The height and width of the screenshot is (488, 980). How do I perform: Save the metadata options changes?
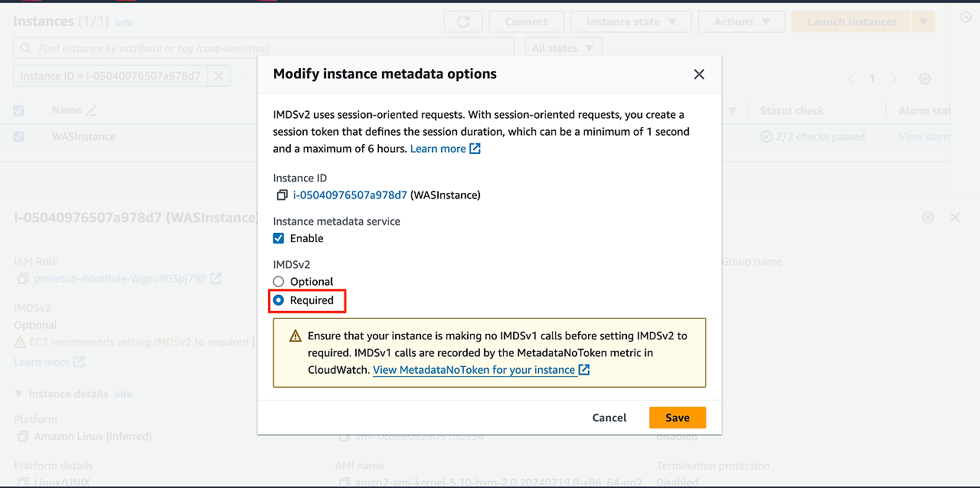pyautogui.click(x=678, y=418)
